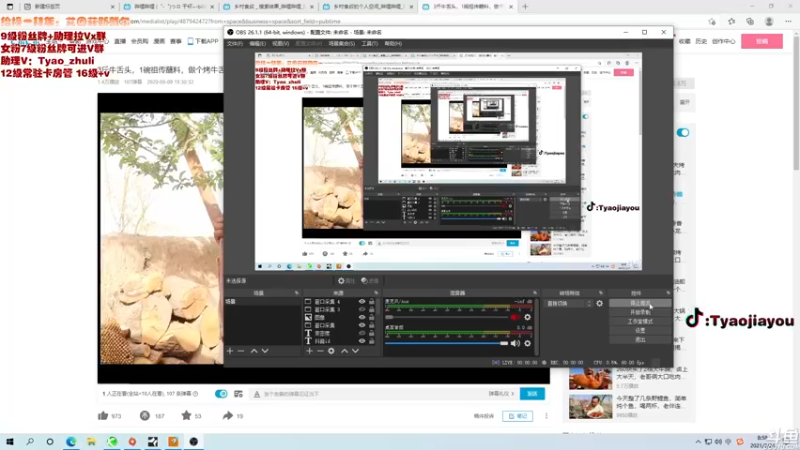Toggle visibility of the image source
This screenshot has width=800, height=450.
[362, 317]
